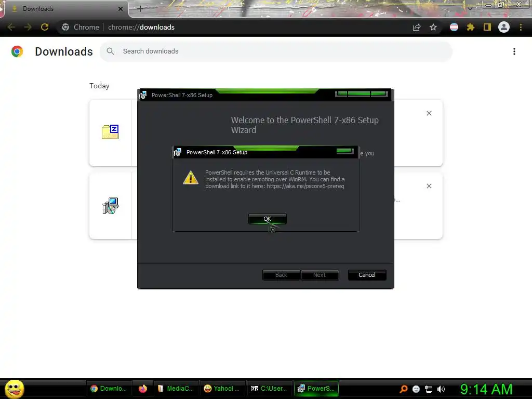This screenshot has width=532, height=399.
Task: Click the Chrome site info icon
Action: pyautogui.click(x=65, y=27)
